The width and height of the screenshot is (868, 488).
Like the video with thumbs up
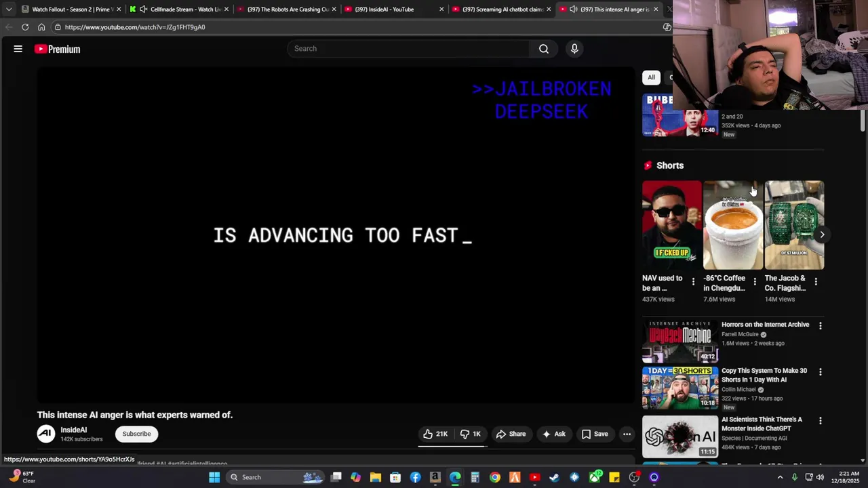pyautogui.click(x=435, y=434)
